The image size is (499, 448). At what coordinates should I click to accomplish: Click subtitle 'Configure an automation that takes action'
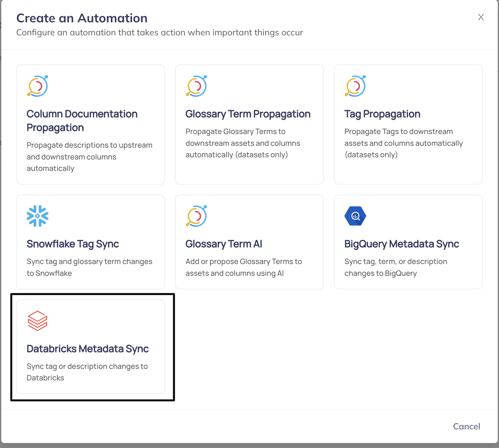[160, 33]
